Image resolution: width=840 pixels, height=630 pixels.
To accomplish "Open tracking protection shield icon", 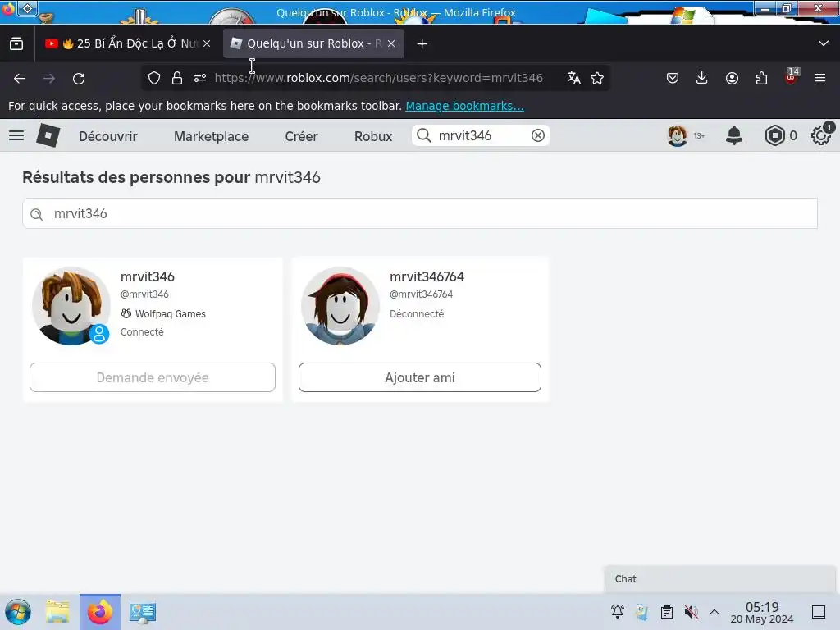I will point(154,78).
